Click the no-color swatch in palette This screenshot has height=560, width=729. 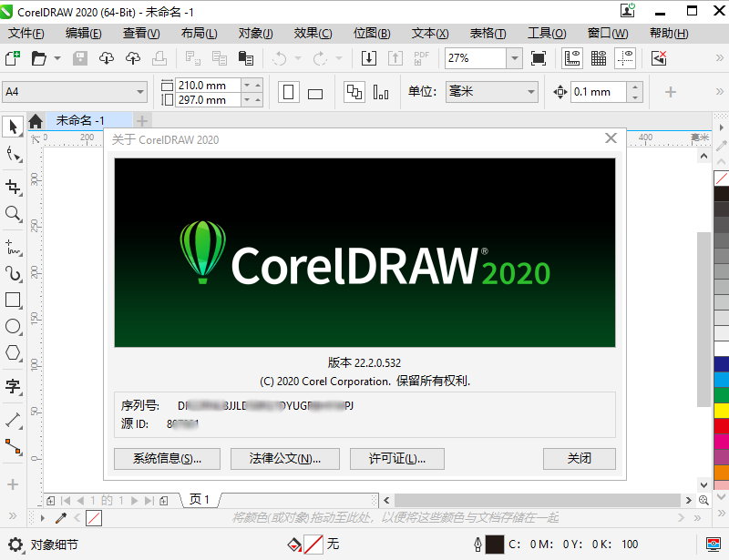pos(722,178)
